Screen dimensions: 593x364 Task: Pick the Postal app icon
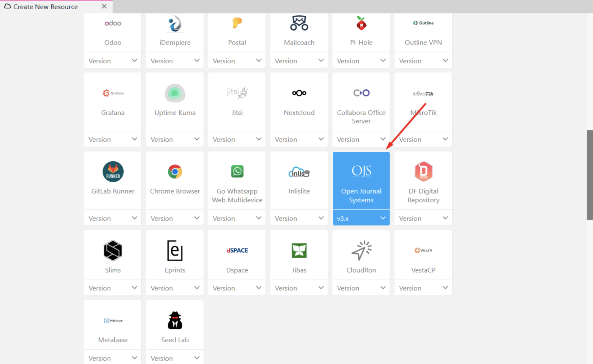[237, 23]
